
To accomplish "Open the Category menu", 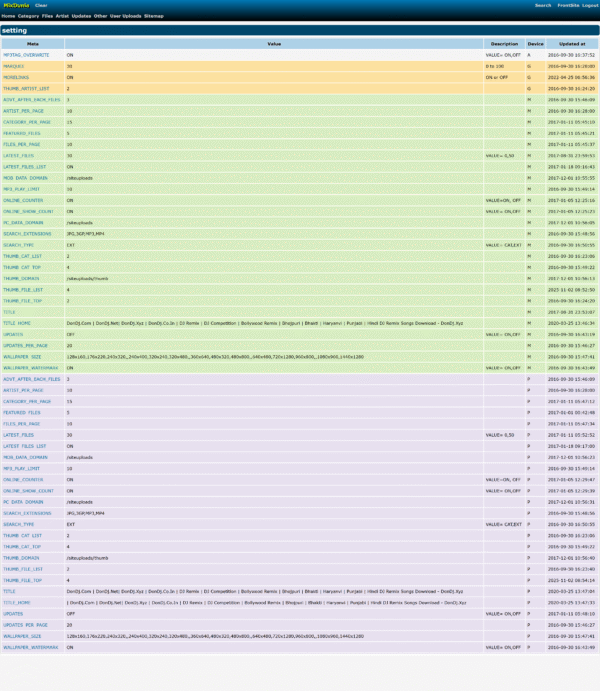I will coord(29,17).
